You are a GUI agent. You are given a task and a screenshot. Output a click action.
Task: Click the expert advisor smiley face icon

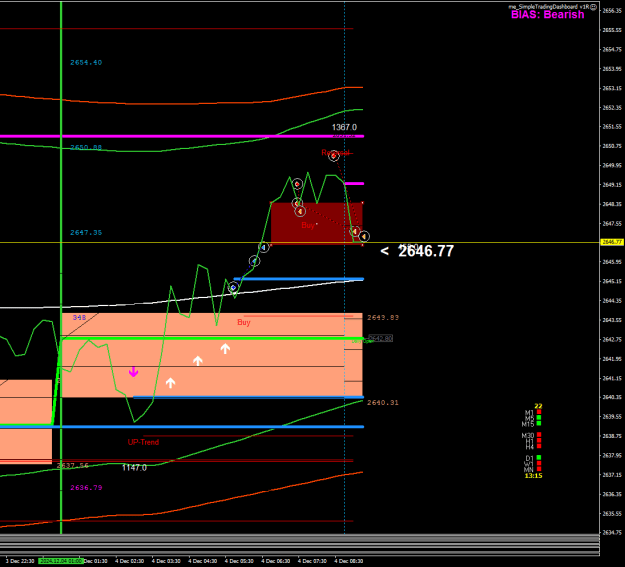(594, 6)
